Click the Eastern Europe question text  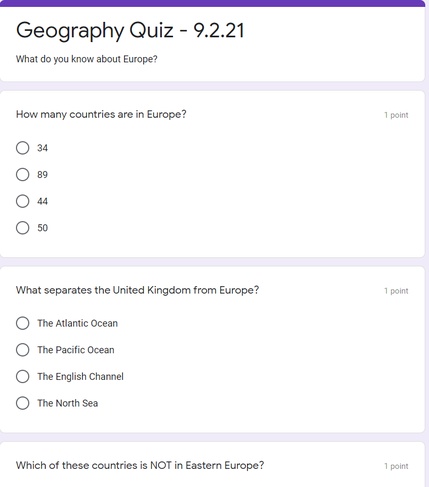140,465
